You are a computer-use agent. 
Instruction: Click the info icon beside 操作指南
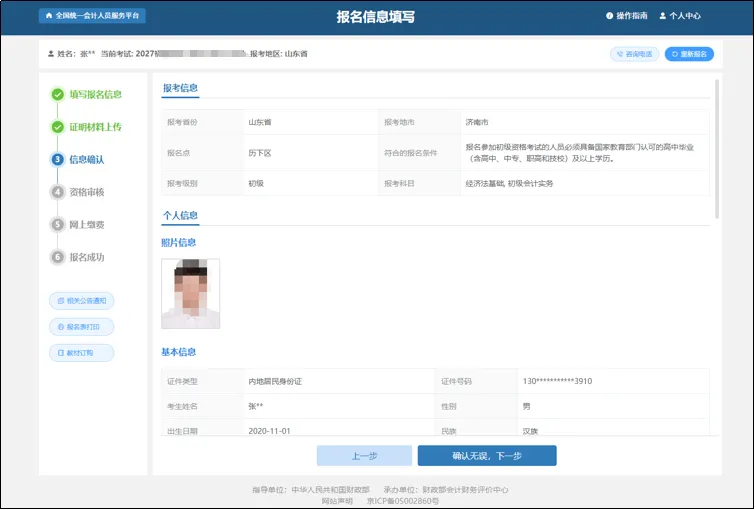click(x=609, y=15)
